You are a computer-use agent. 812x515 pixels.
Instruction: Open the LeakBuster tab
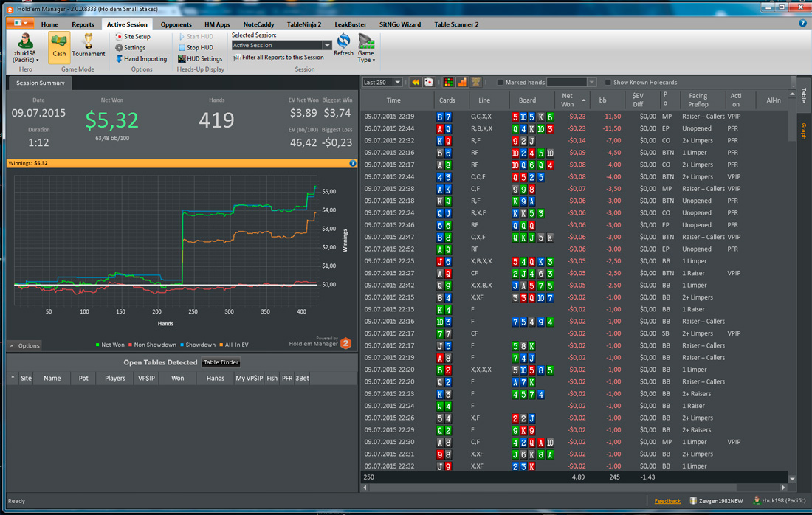[x=351, y=24]
